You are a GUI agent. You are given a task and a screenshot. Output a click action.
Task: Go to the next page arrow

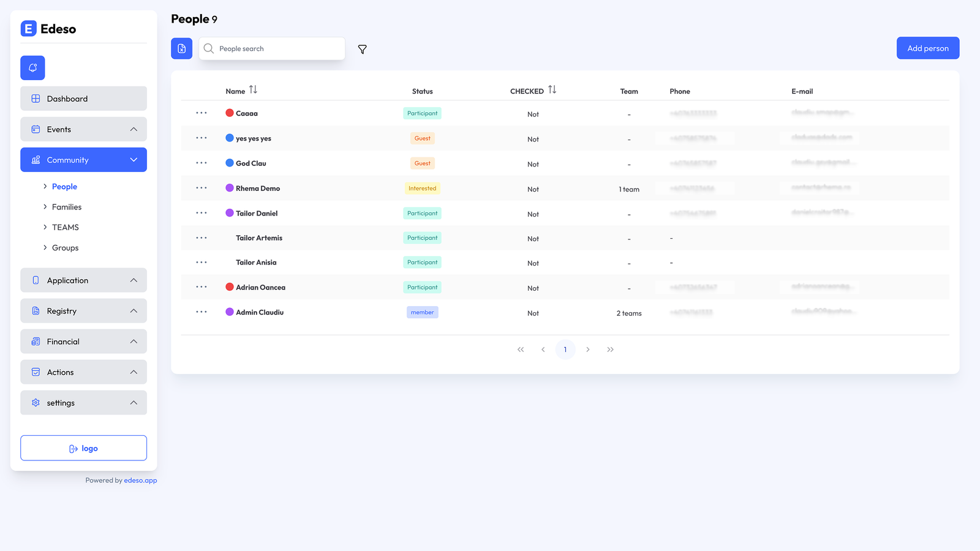(587, 350)
